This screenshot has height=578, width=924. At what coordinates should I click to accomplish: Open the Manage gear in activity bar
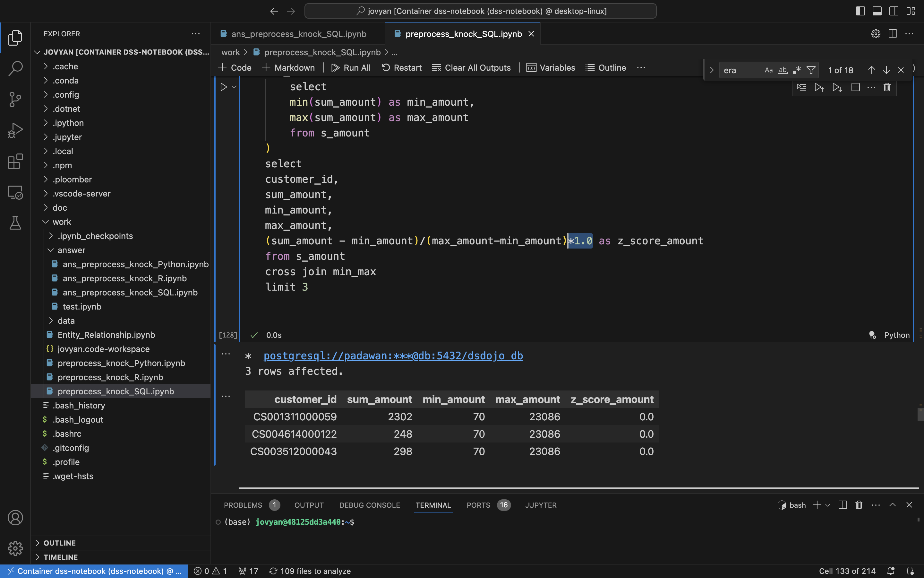click(15, 548)
